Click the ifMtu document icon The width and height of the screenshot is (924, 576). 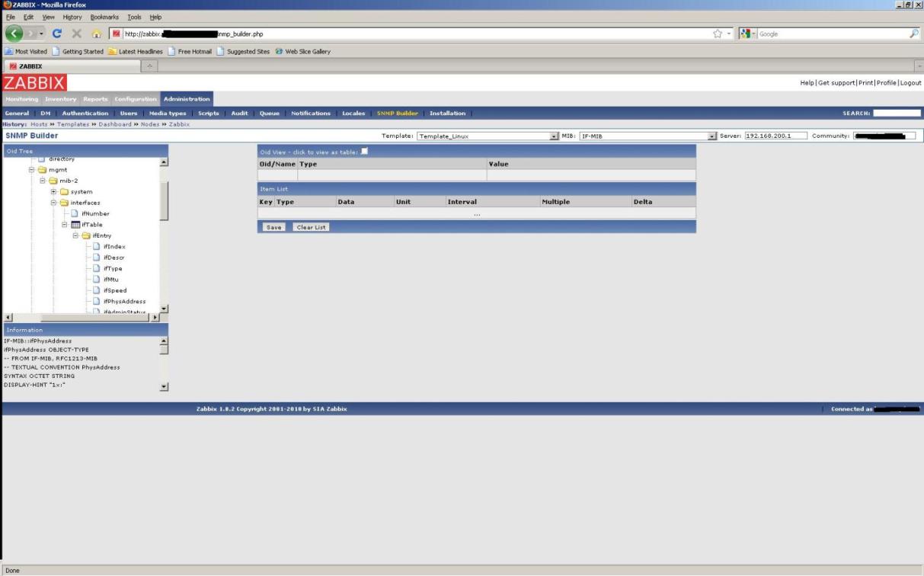tap(97, 279)
